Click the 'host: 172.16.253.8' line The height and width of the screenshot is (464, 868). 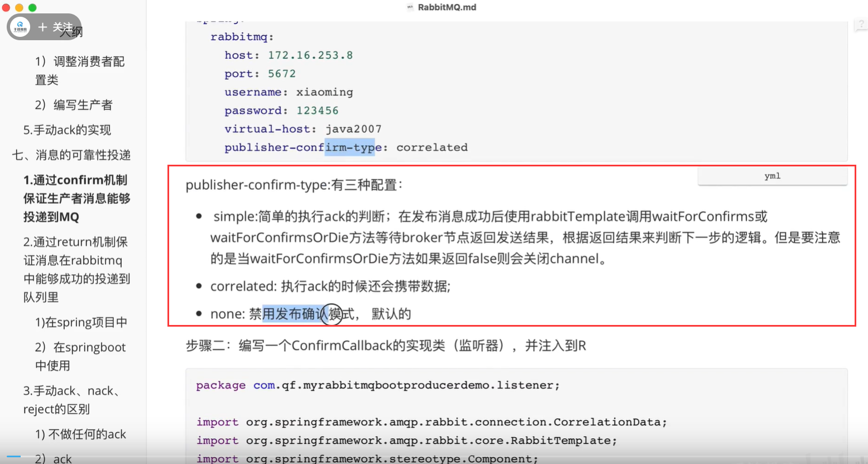289,55
